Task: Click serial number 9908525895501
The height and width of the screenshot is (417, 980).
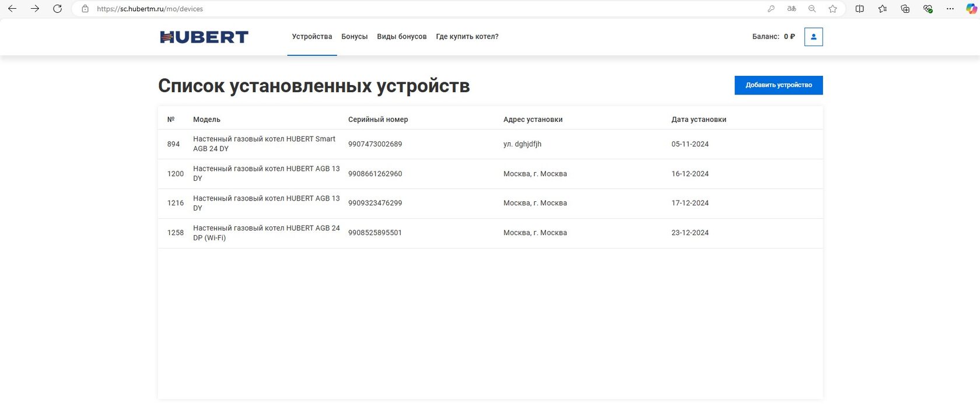Action: click(375, 233)
